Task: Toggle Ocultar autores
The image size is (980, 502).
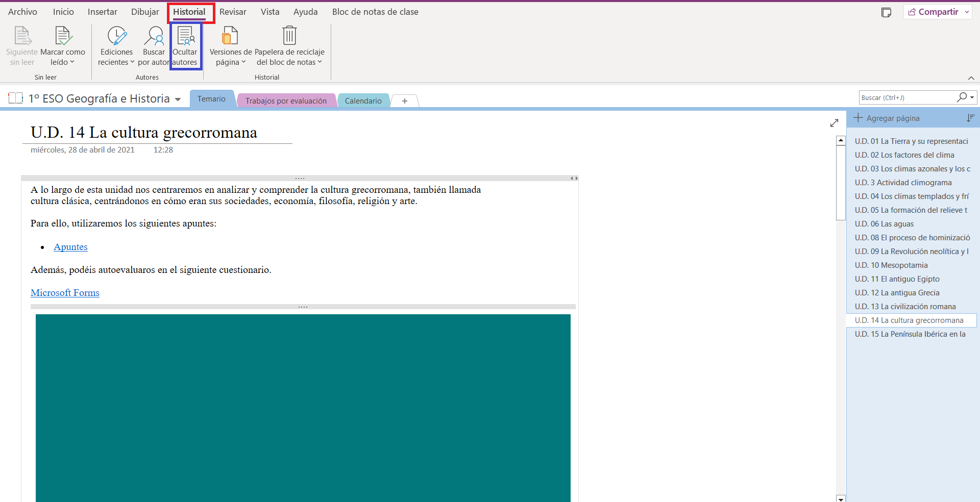Action: click(x=185, y=46)
